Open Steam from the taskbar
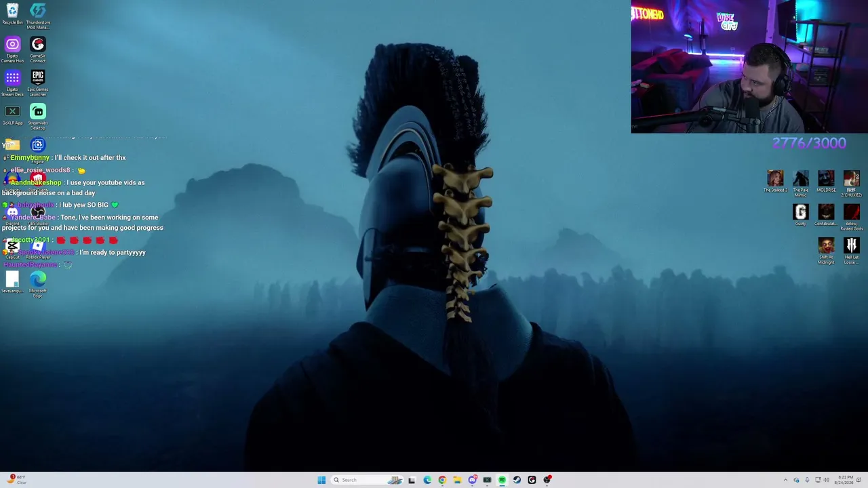Image resolution: width=868 pixels, height=488 pixels. tap(517, 480)
